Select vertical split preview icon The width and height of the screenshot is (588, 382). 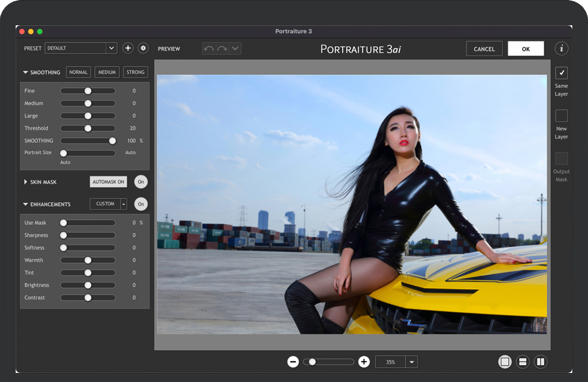pos(541,362)
